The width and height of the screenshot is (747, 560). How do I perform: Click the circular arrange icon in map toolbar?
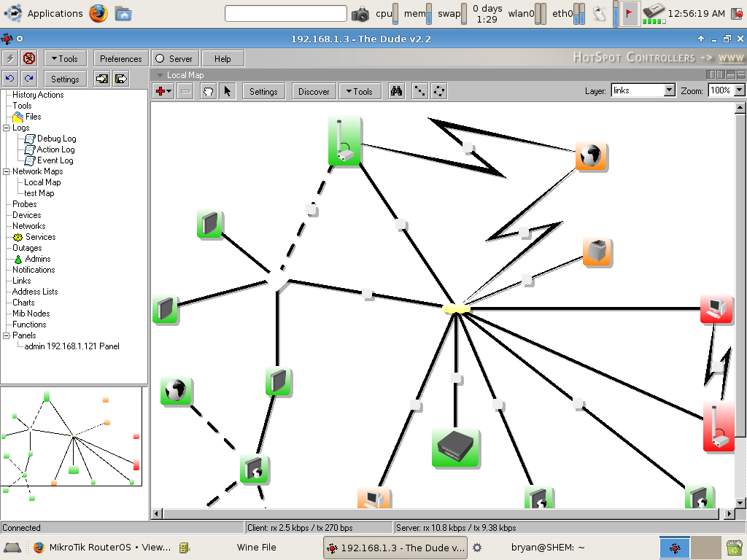438,91
